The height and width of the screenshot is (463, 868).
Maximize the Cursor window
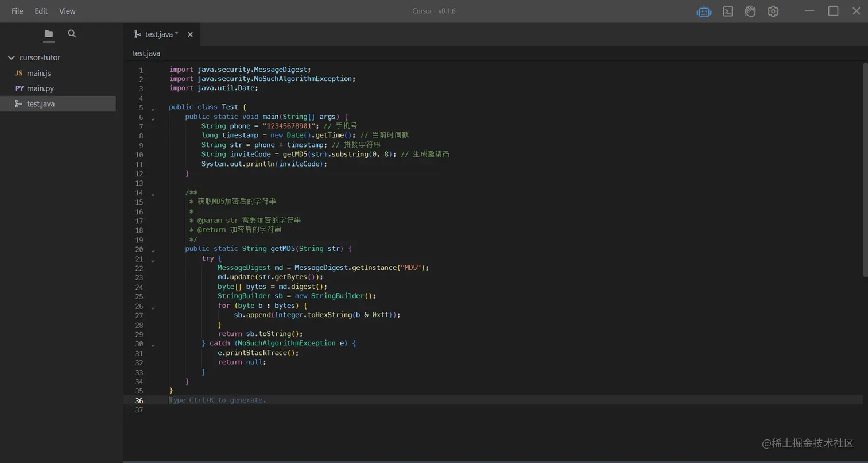click(833, 11)
